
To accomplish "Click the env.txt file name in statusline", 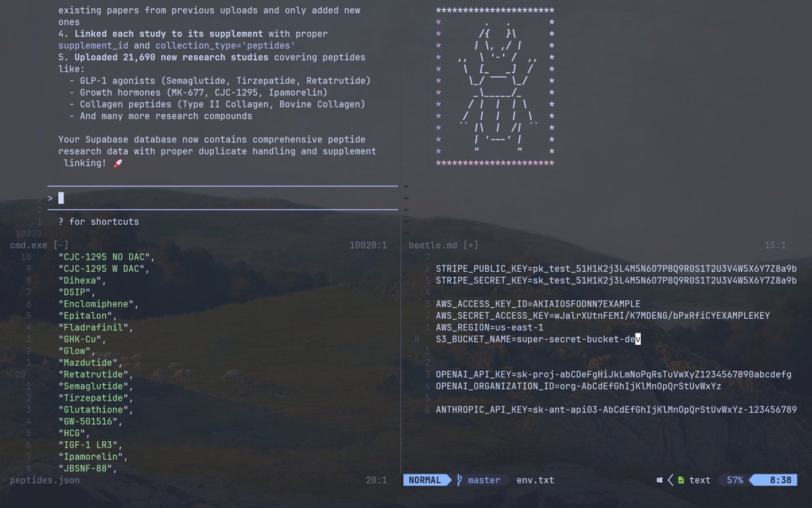I will point(535,480).
